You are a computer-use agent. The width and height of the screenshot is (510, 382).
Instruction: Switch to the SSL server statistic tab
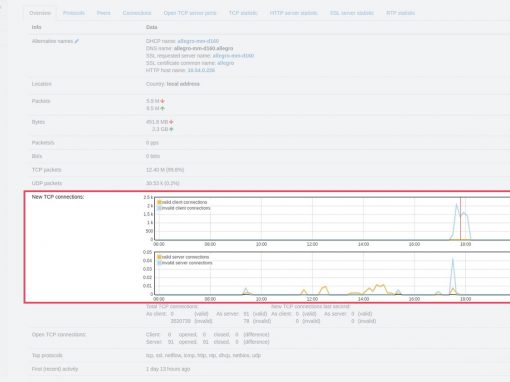click(352, 13)
